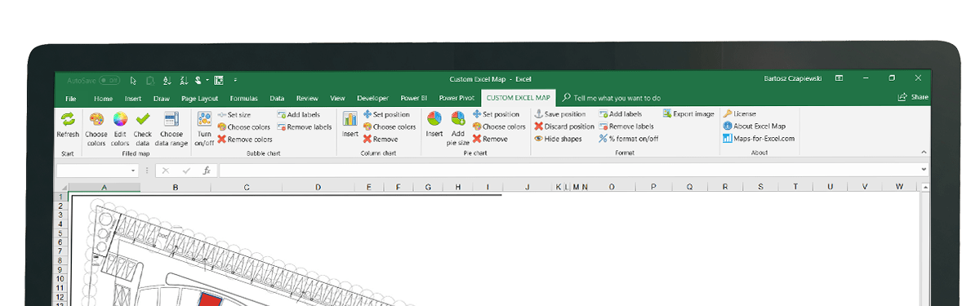
Task: Open License key option
Action: coord(740,114)
